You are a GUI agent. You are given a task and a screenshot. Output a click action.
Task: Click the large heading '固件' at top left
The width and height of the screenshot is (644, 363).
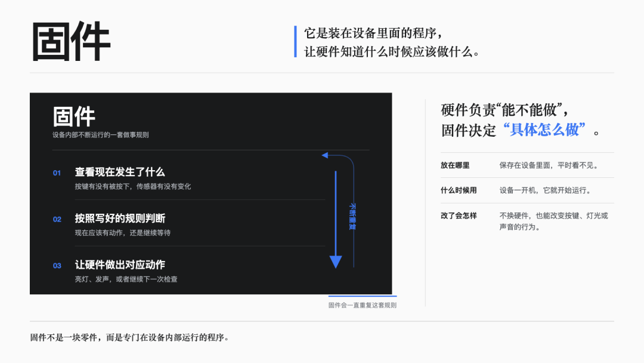(71, 42)
